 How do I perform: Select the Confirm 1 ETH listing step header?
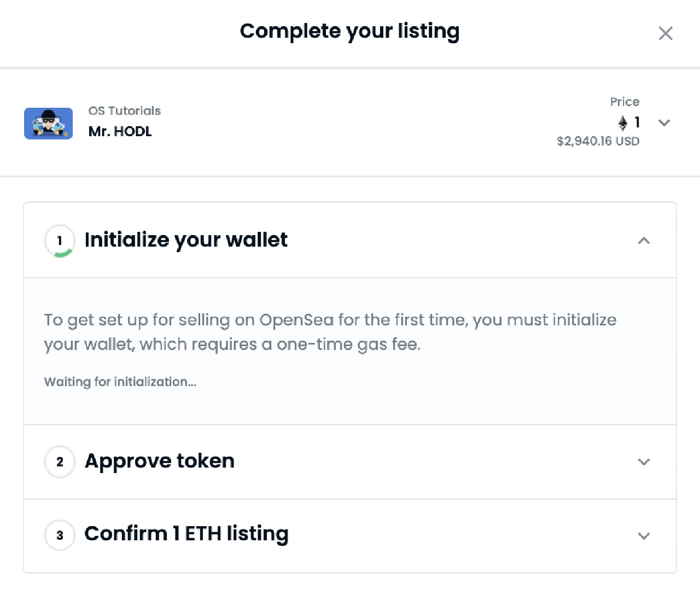click(x=186, y=534)
